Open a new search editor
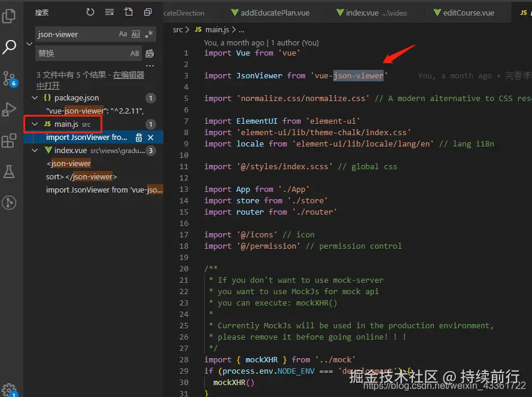This screenshot has height=397, width=532. (x=129, y=12)
